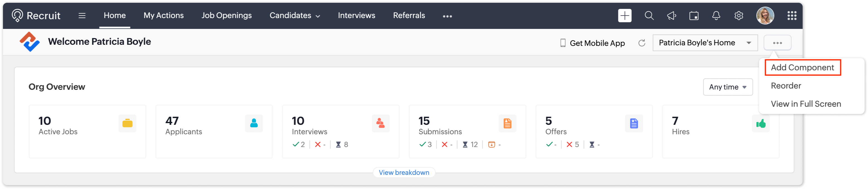The width and height of the screenshot is (868, 189).
Task: Click the dashboard options ellipsis button
Action: coord(777,43)
